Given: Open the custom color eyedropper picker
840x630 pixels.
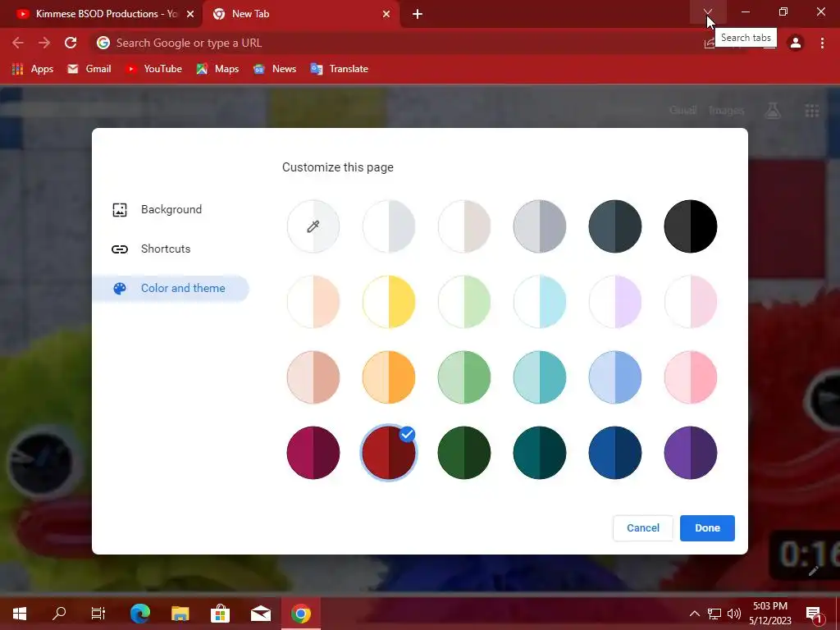Looking at the screenshot, I should tap(313, 226).
